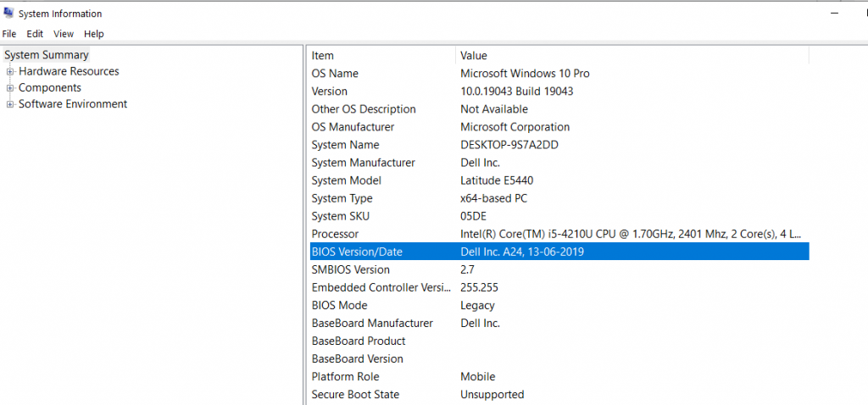Click the value 10.0.19043 Build 19043
The image size is (868, 405).
point(517,92)
